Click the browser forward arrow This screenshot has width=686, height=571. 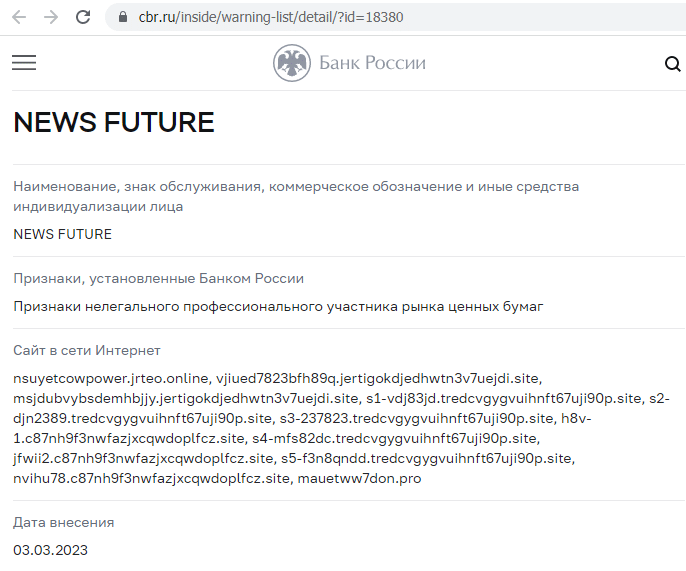click(x=51, y=17)
